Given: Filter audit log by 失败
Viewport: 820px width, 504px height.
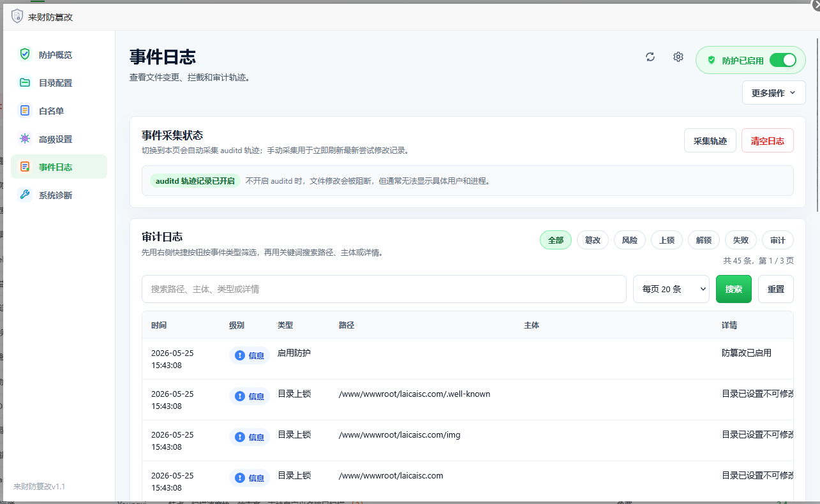Looking at the screenshot, I should point(741,240).
